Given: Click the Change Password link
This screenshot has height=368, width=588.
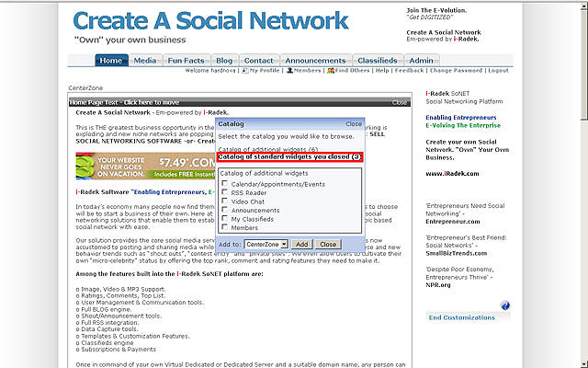Looking at the screenshot, I should [x=456, y=70].
